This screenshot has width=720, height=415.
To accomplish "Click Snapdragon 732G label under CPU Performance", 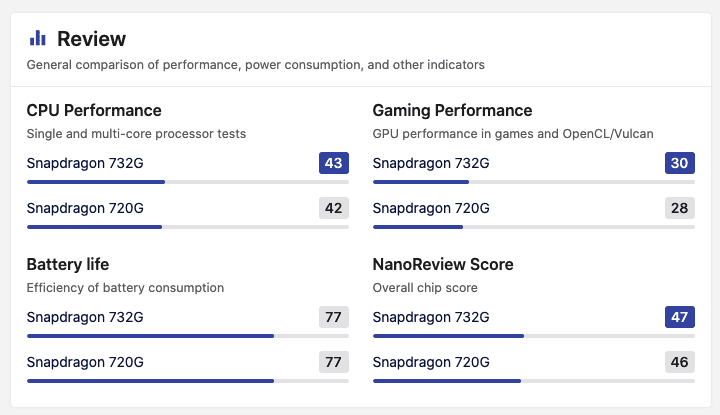I will (85, 163).
